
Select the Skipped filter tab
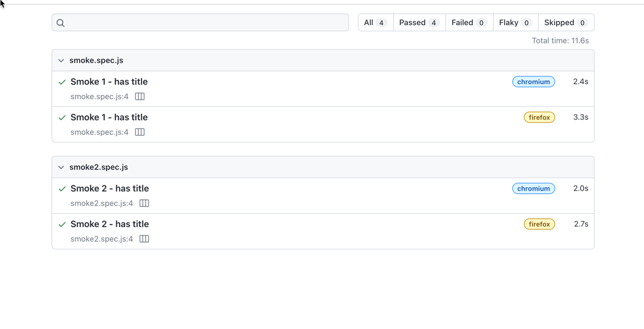[566, 23]
